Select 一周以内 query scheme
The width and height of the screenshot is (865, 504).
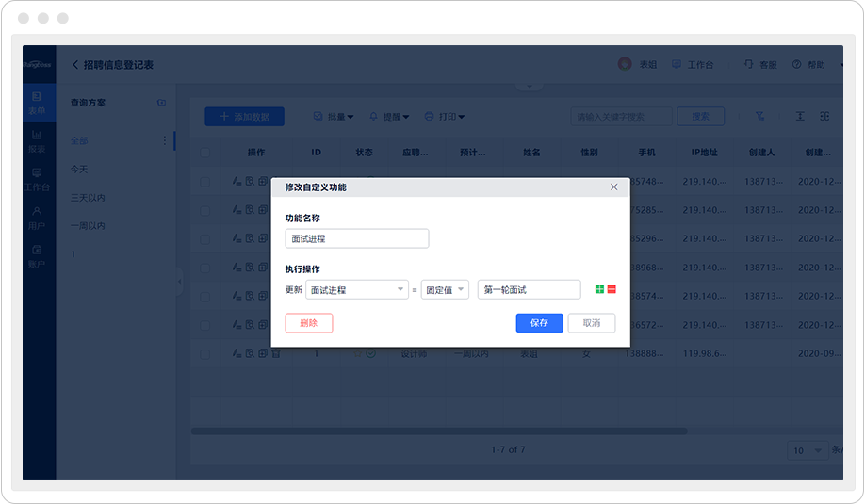[88, 226]
